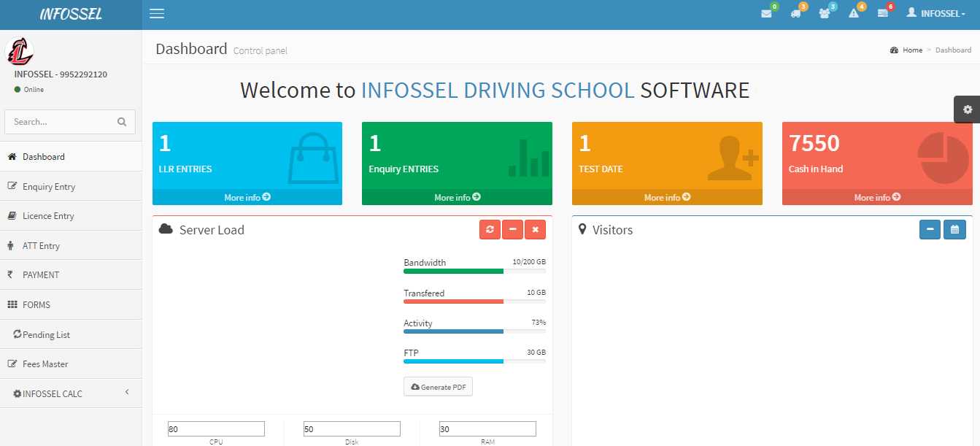Open the Visitors calendar button
980x446 pixels.
(954, 230)
